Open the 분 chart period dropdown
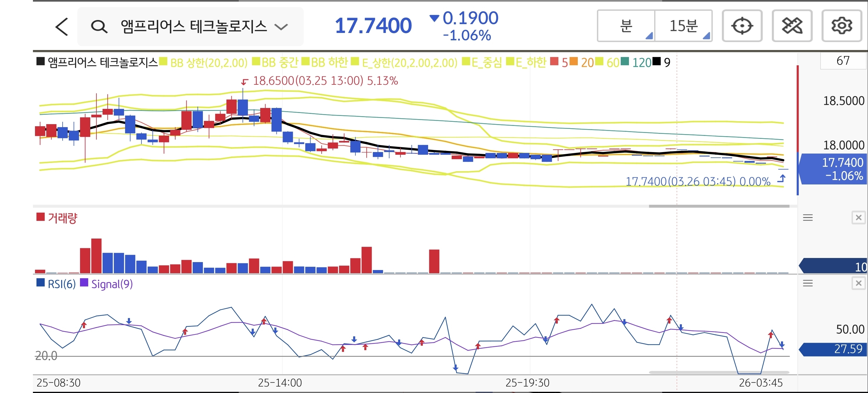868x393 pixels. coord(626,26)
